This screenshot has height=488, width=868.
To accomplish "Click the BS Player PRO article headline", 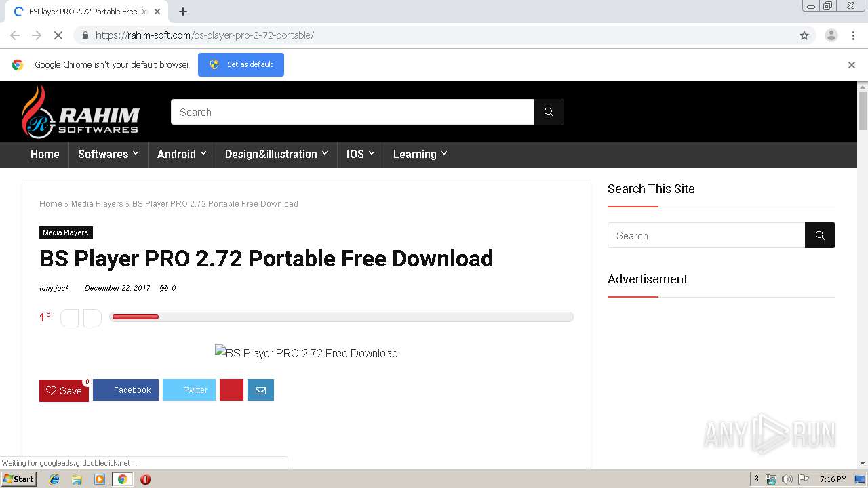I will [267, 258].
